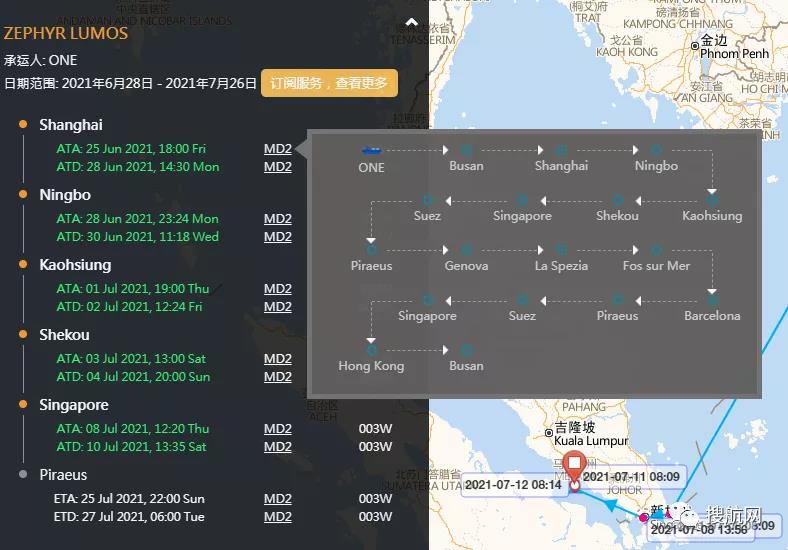The image size is (788, 550).
Task: Open the MD2 link for Kaohsiung ATA
Action: 278,289
